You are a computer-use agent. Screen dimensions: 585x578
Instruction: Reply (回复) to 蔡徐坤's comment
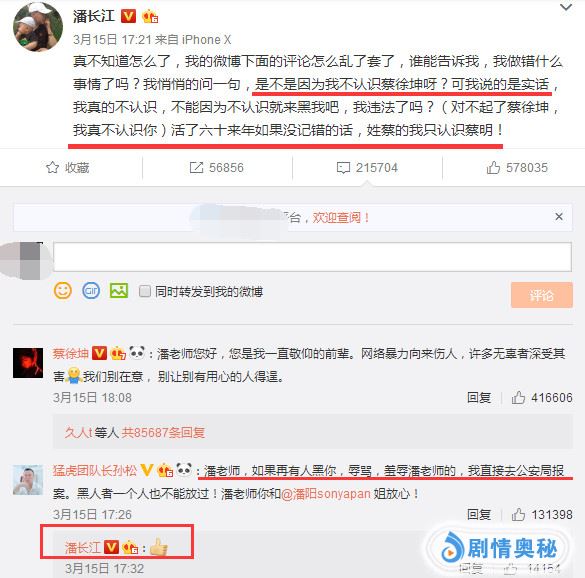479,398
